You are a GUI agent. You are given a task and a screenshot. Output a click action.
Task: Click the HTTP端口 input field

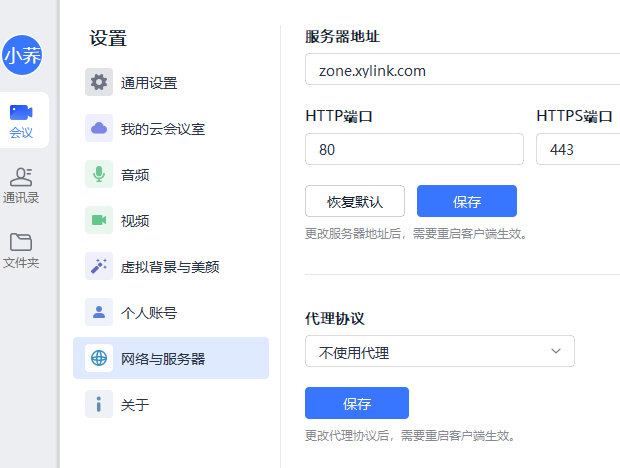[x=414, y=150]
